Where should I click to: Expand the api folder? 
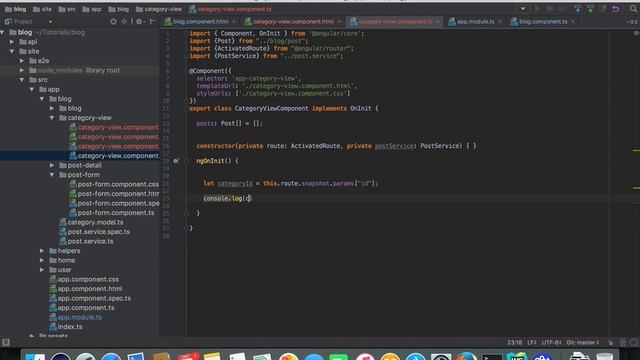(x=12, y=42)
